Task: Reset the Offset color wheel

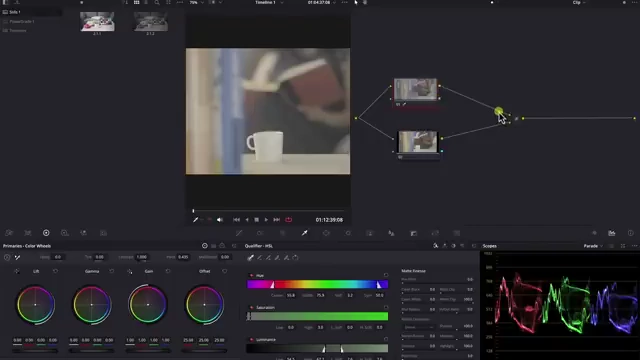Action: click(x=224, y=271)
